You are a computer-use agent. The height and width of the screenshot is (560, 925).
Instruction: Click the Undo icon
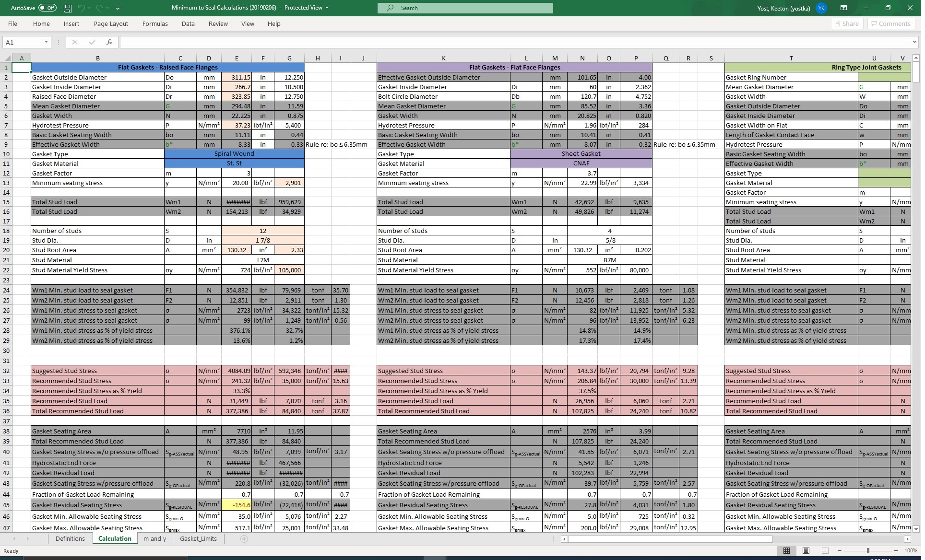click(82, 8)
